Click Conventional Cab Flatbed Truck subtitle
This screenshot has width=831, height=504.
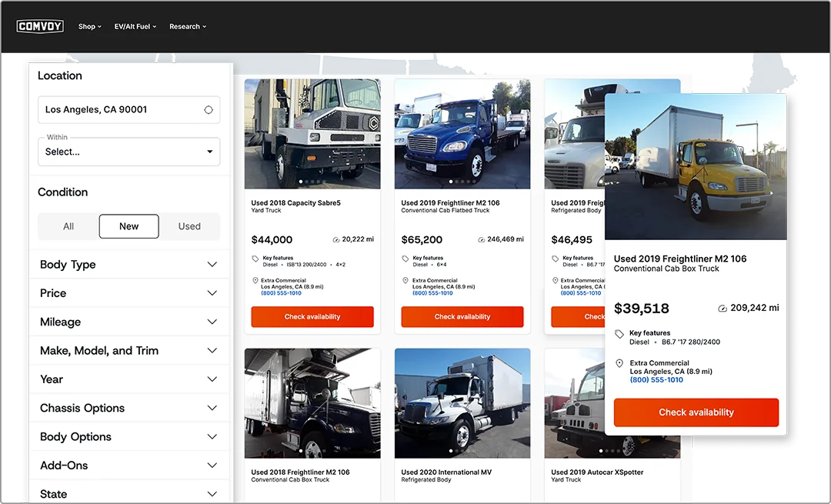click(x=446, y=210)
